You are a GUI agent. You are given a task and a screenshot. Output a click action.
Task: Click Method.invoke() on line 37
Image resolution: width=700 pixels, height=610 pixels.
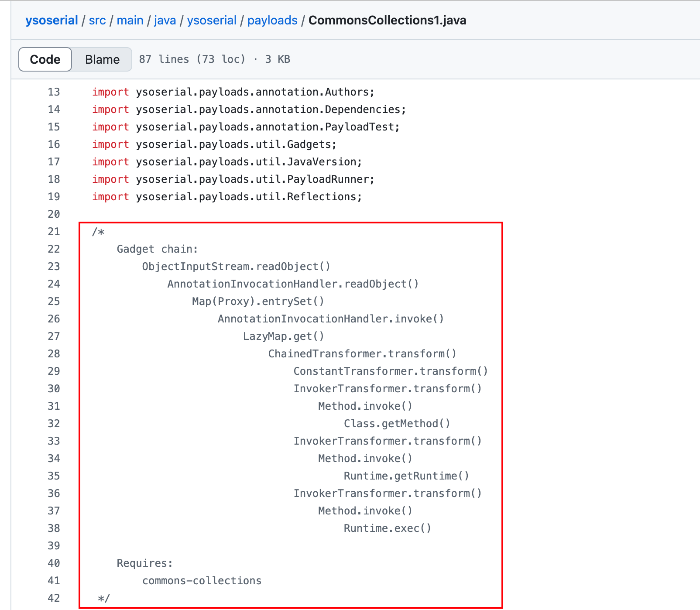365,511
